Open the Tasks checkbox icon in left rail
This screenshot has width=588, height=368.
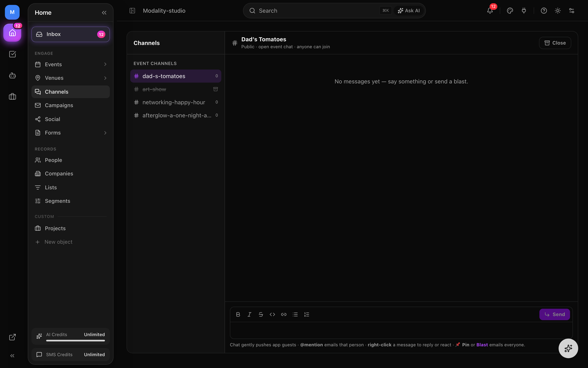tap(12, 54)
